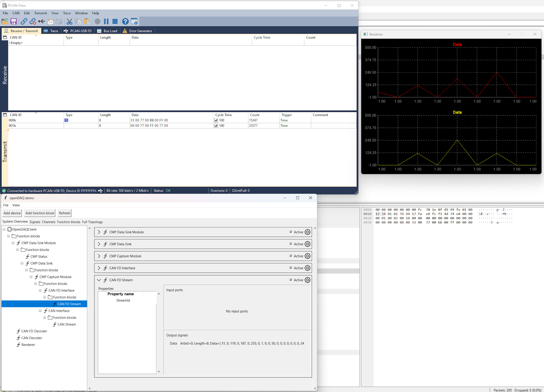Image resolution: width=544 pixels, height=392 pixels.
Task: Open the CAN menu in PCAN-View
Action: click(16, 13)
